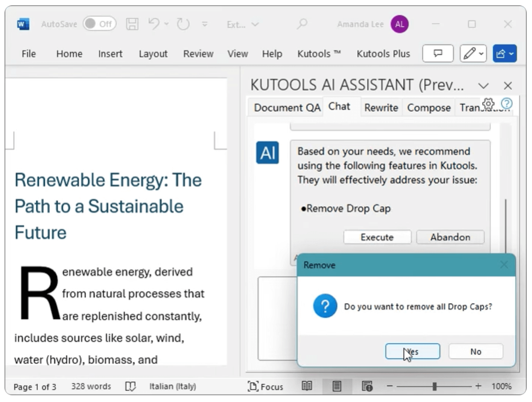Switch to the Document QA tab

click(287, 108)
